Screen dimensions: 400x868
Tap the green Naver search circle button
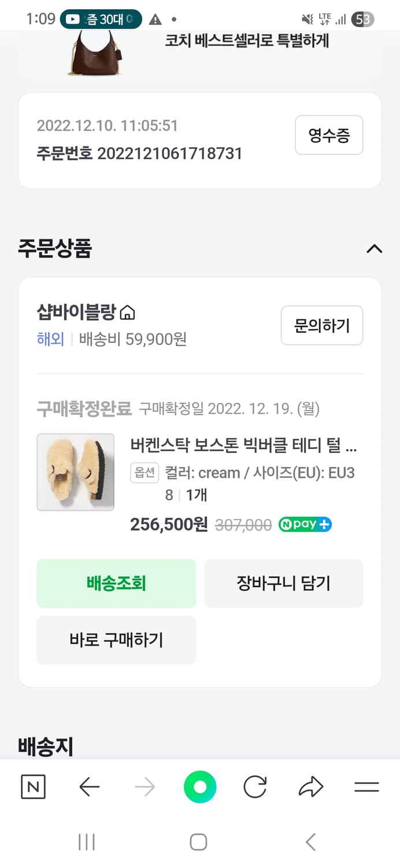coord(200,787)
